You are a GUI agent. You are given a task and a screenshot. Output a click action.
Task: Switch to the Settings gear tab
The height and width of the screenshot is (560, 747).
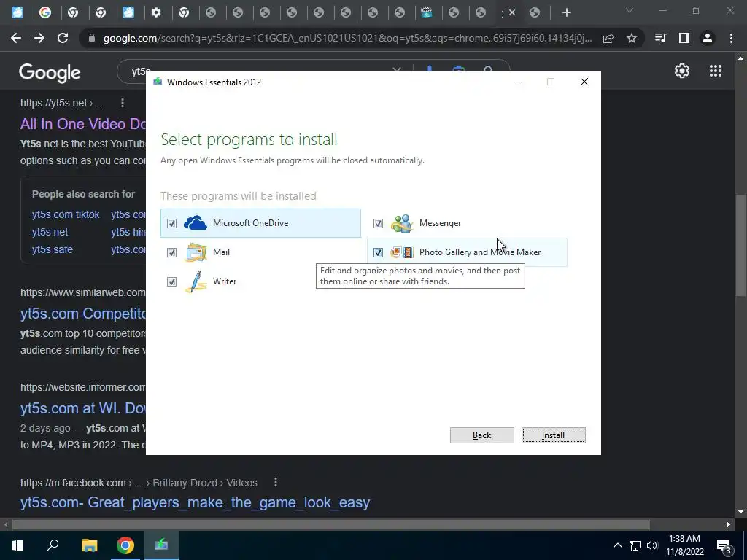[156, 12]
